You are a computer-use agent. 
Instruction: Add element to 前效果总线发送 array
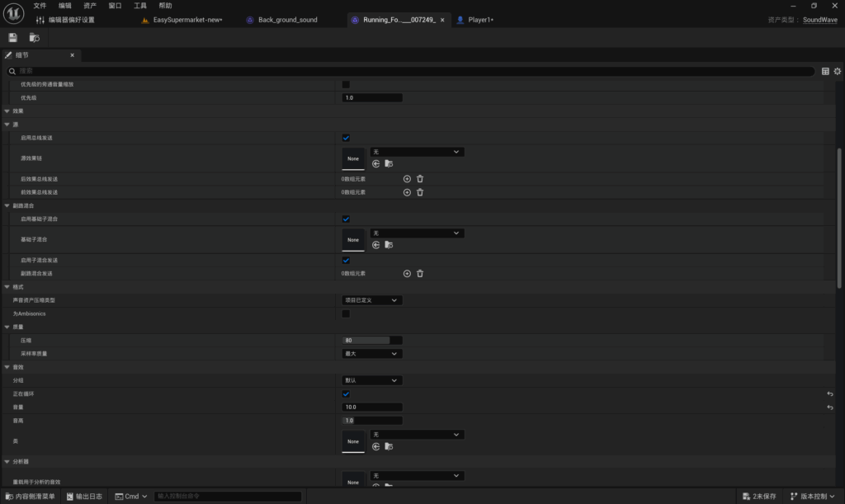coord(407,192)
